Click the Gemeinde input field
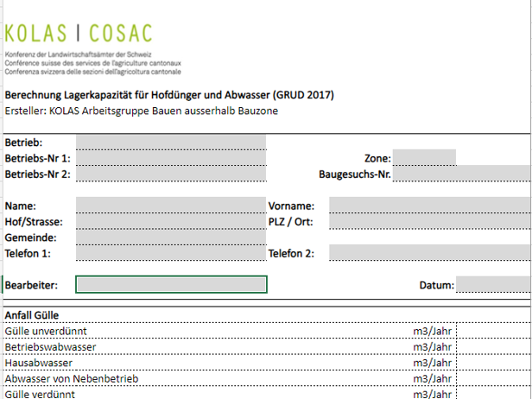The image size is (532, 399). click(170, 237)
